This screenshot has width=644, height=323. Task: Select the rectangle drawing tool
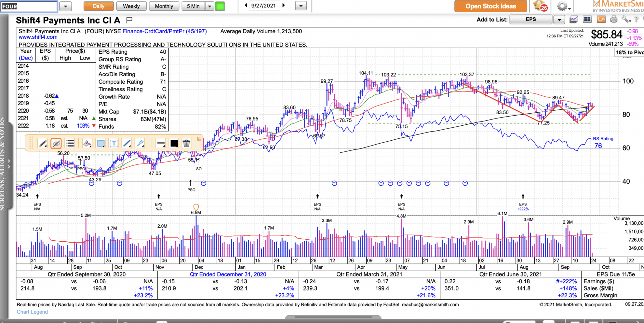coord(101,143)
